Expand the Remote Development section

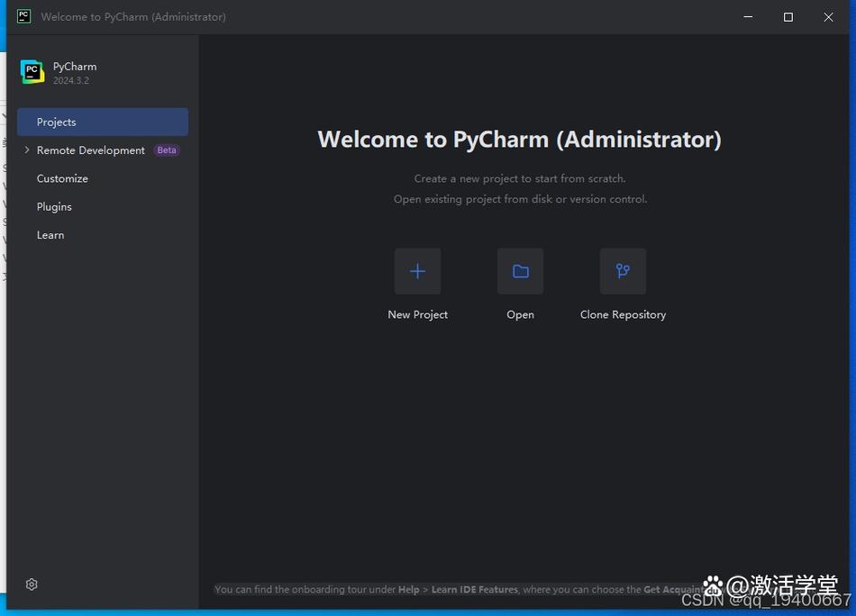[26, 149]
